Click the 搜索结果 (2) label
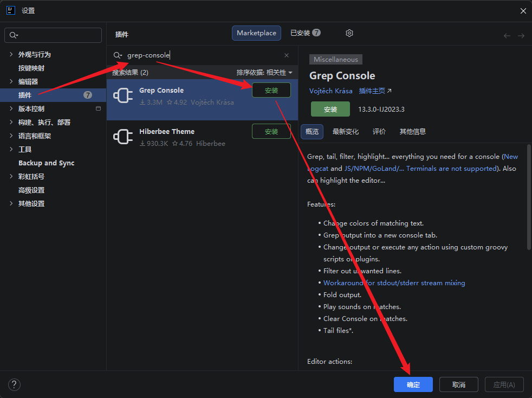 [130, 72]
